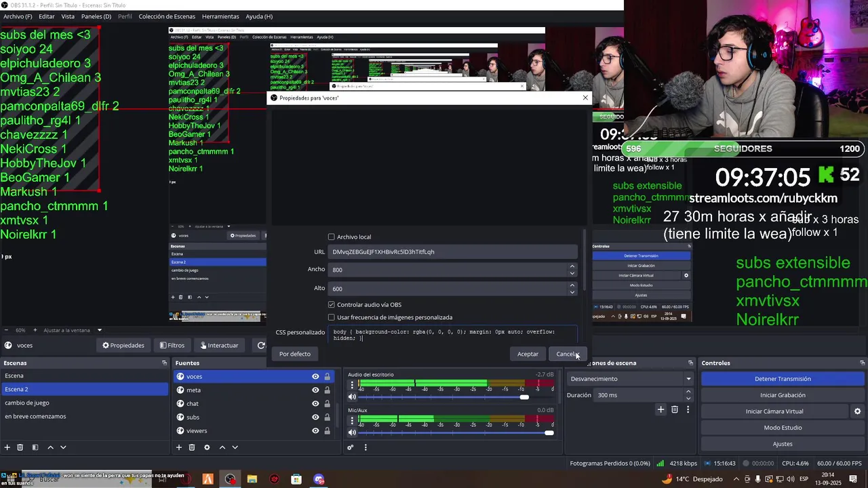
Task: Show hidden system tray icons
Action: pos(737,479)
